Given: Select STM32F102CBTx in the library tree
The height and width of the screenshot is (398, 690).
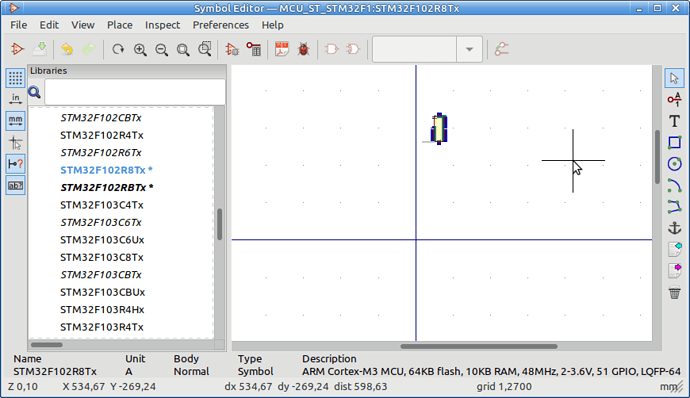Looking at the screenshot, I should [101, 118].
